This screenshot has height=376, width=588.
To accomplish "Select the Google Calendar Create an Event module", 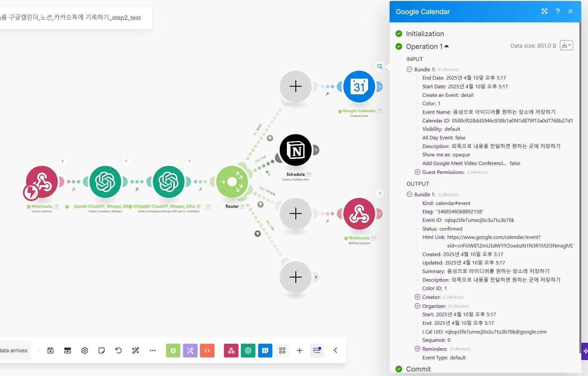I will tap(359, 87).
